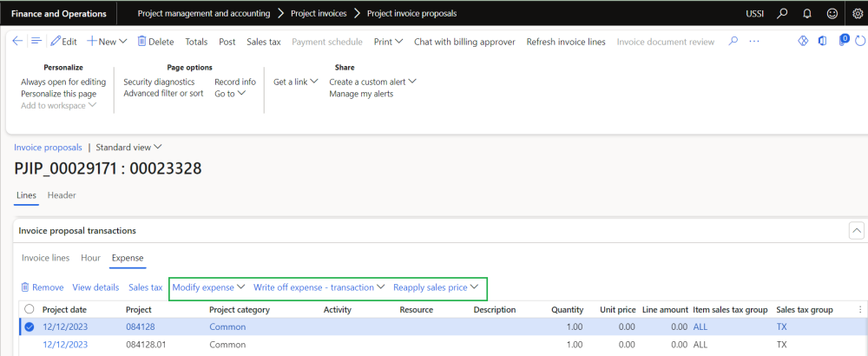
Task: Open the settings gear
Action: [x=857, y=14]
